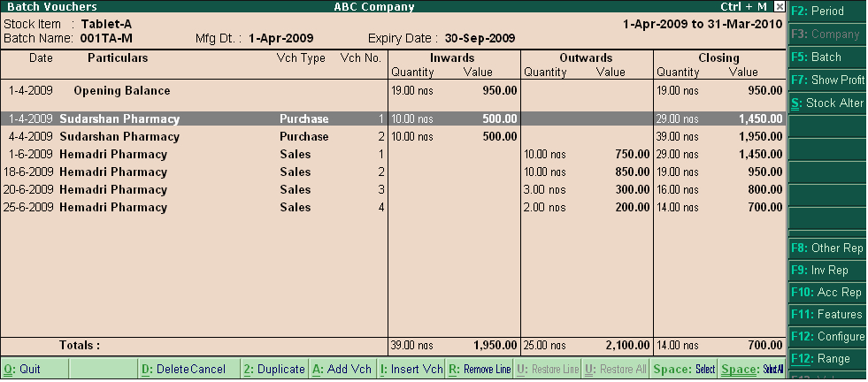
Task: Click outwards value 300.00
Action: pos(632,190)
